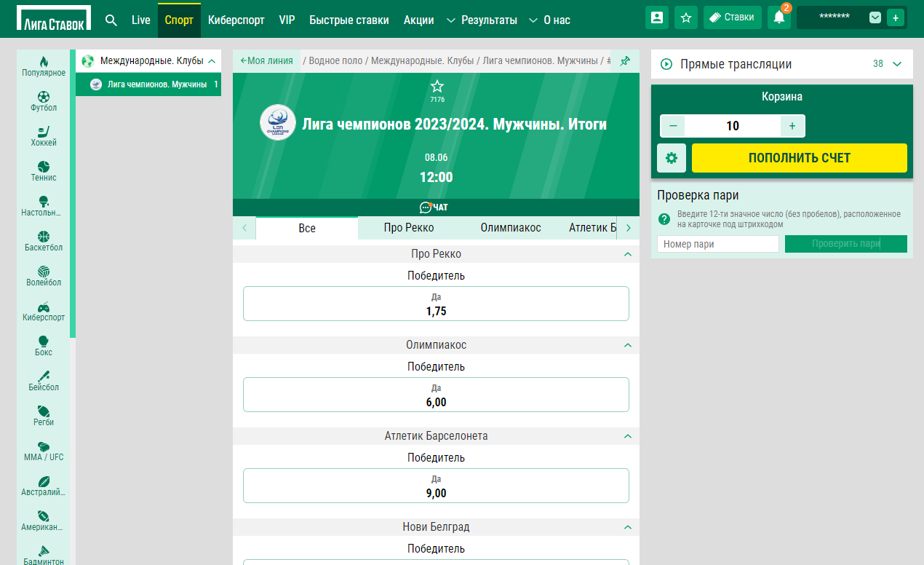Select Киберспорт icon in sidebar

pyautogui.click(x=44, y=310)
